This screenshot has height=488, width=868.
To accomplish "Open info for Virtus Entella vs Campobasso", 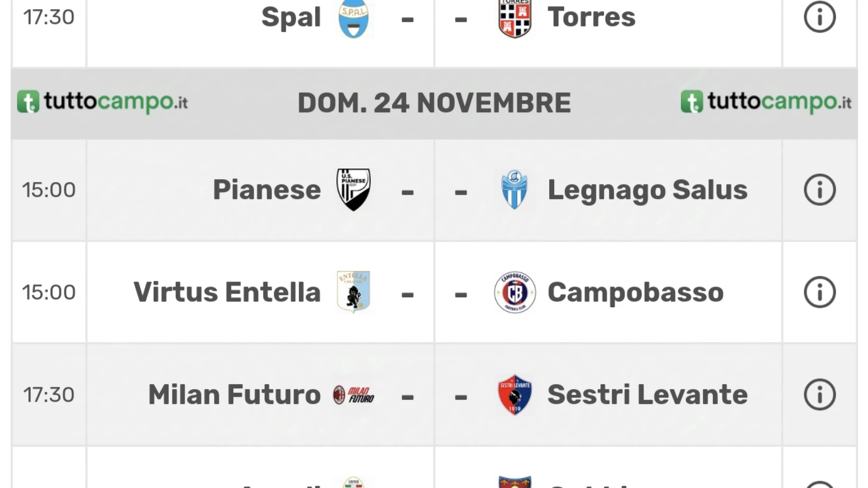I will coord(820,292).
